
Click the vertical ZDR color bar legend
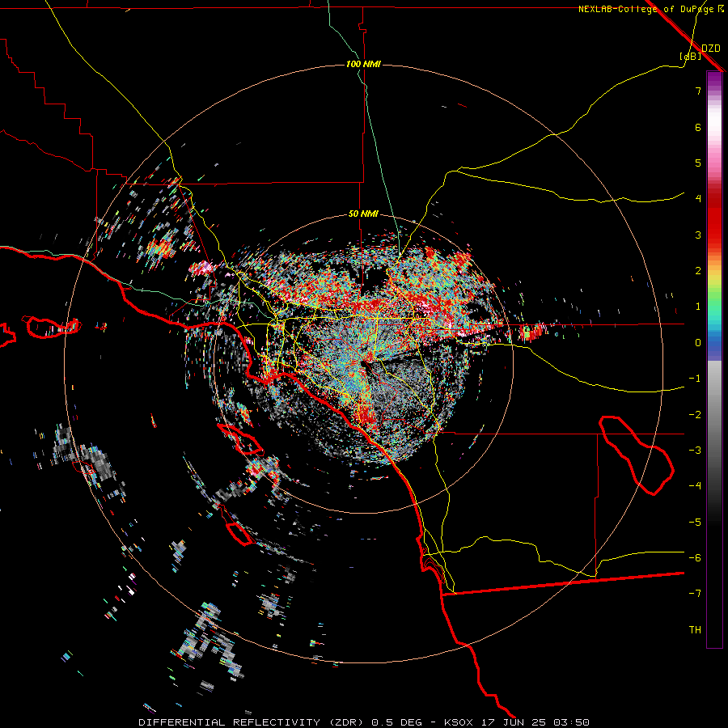coord(714,360)
